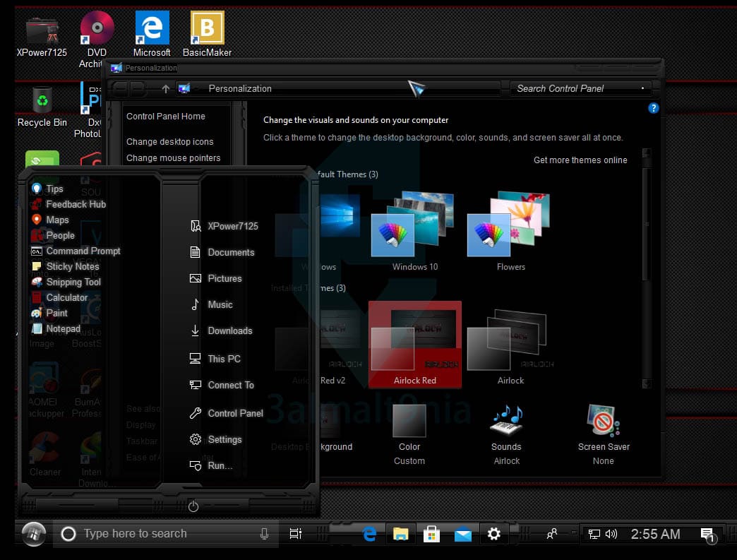This screenshot has width=737, height=560.
Task: Click the taskbar Type here to search box
Action: (165, 534)
